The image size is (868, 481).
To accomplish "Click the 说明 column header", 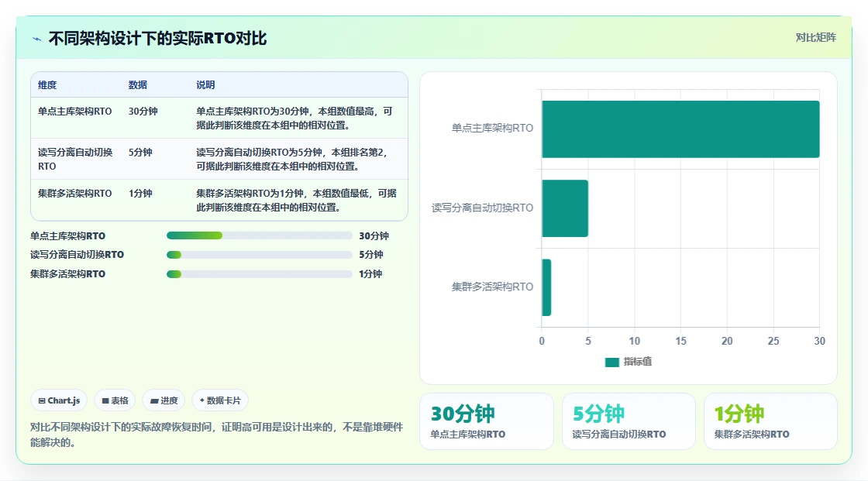I will [205, 84].
